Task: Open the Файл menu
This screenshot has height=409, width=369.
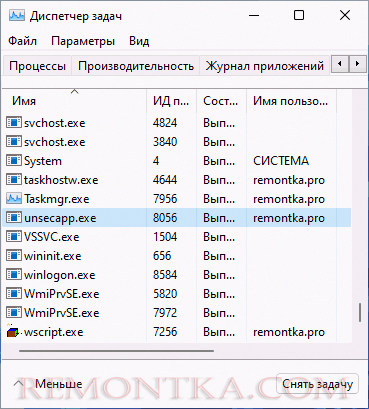Action: (22, 41)
